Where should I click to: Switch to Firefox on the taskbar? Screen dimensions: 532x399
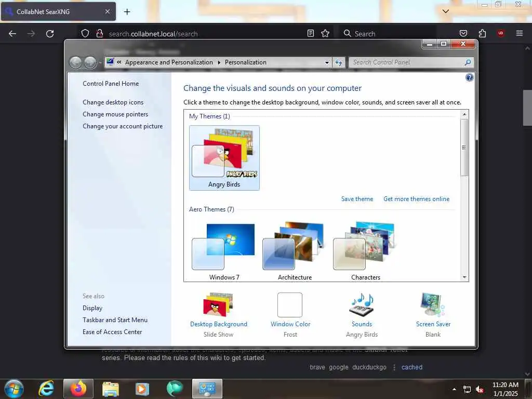pyautogui.click(x=78, y=389)
